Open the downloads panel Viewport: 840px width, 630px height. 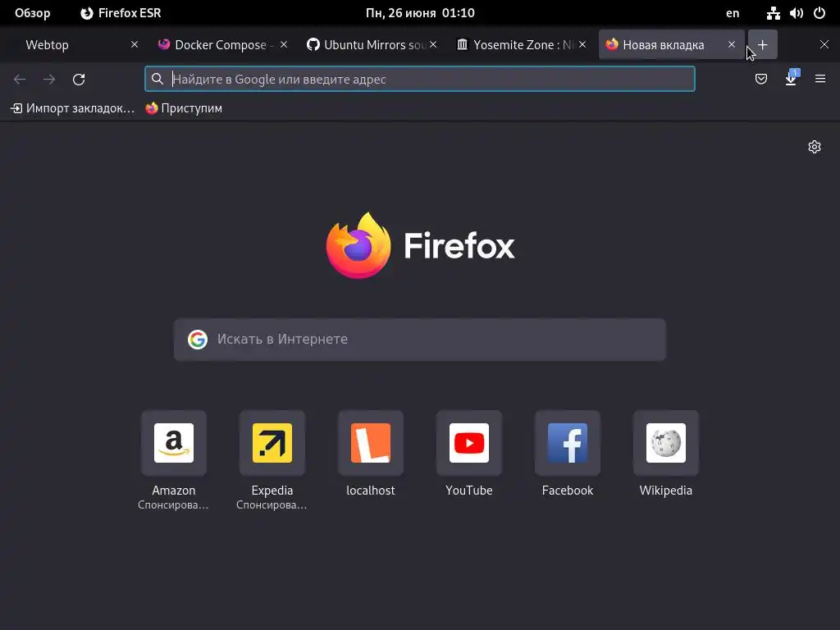point(791,80)
